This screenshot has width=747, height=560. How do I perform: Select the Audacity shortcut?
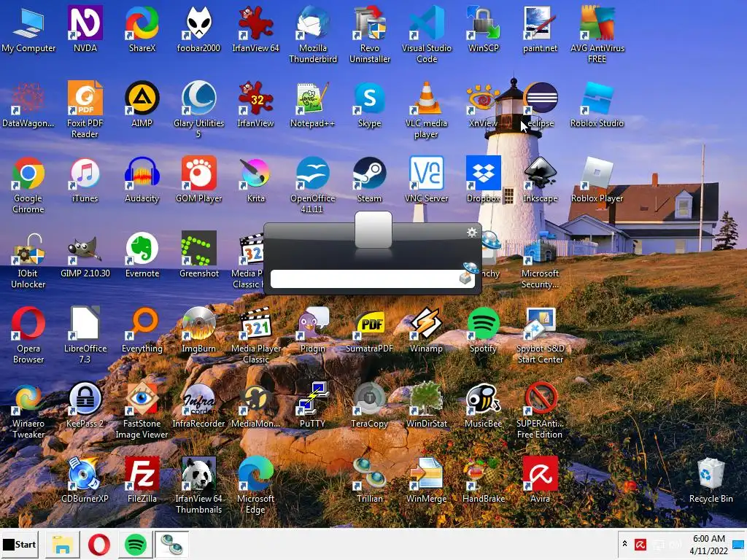(x=142, y=179)
